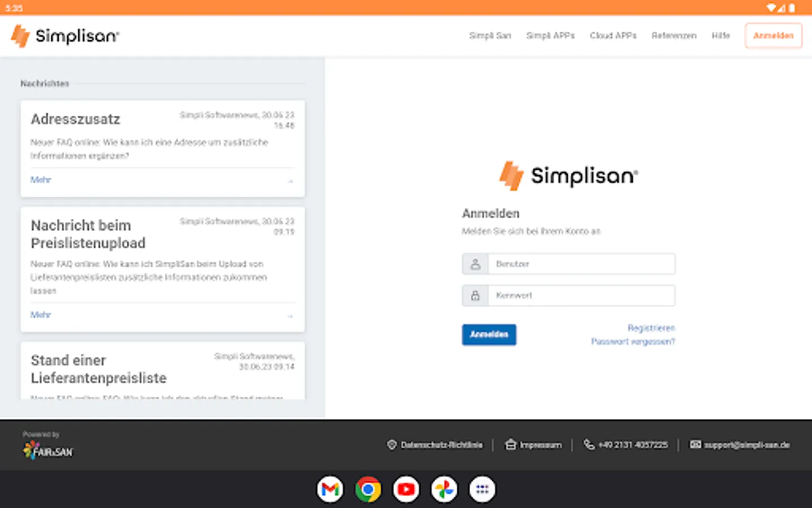Click the icon next to Impressum

pyautogui.click(x=510, y=445)
